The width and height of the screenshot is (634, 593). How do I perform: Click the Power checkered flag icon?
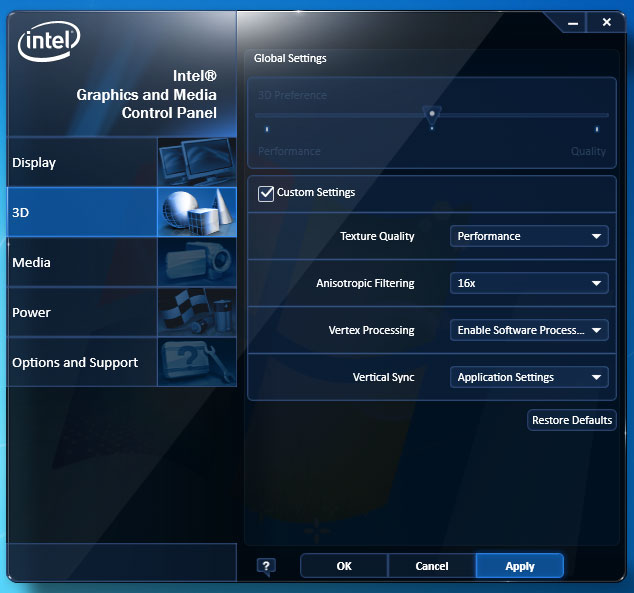click(x=196, y=312)
